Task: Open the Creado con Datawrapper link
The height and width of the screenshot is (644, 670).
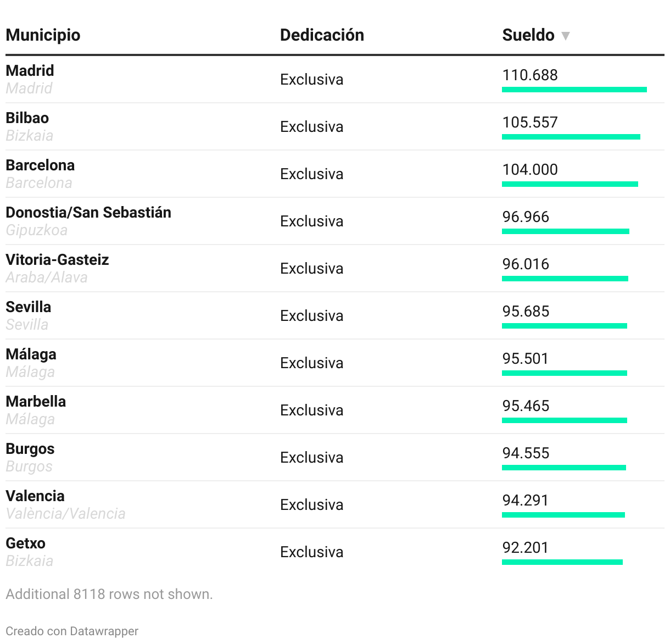Action: pyautogui.click(x=72, y=631)
